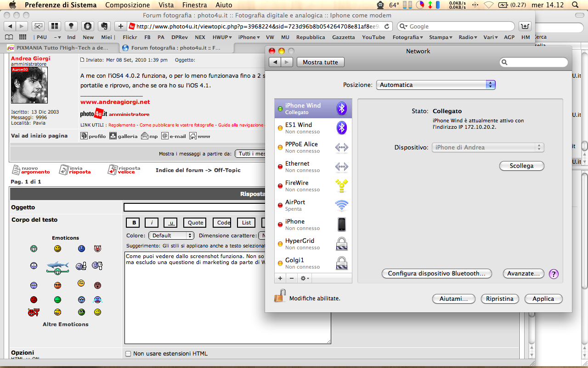Image resolution: width=588 pixels, height=368 pixels.
Task: Insert the pig emoticon
Action: pos(97,249)
